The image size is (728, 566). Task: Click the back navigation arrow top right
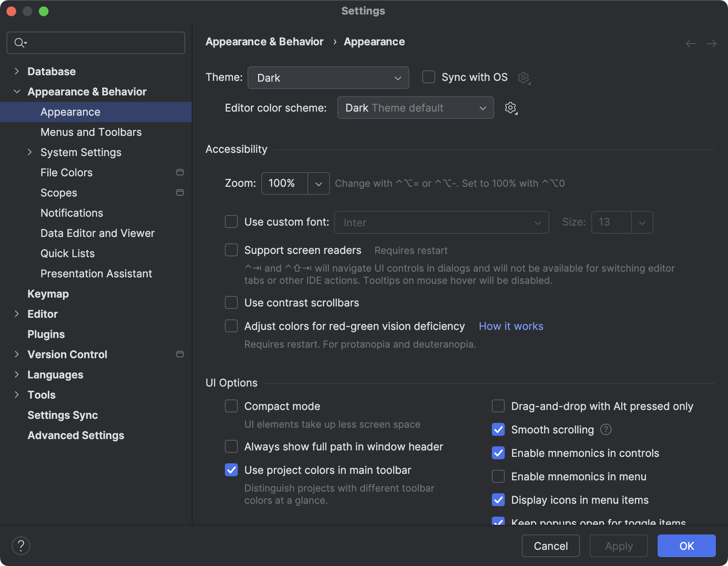tap(690, 43)
